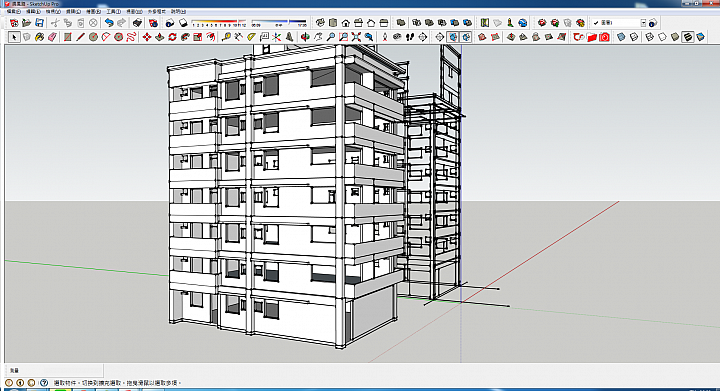Switch to Top standard view
Viewport: 720px width, 391px height.
click(333, 22)
